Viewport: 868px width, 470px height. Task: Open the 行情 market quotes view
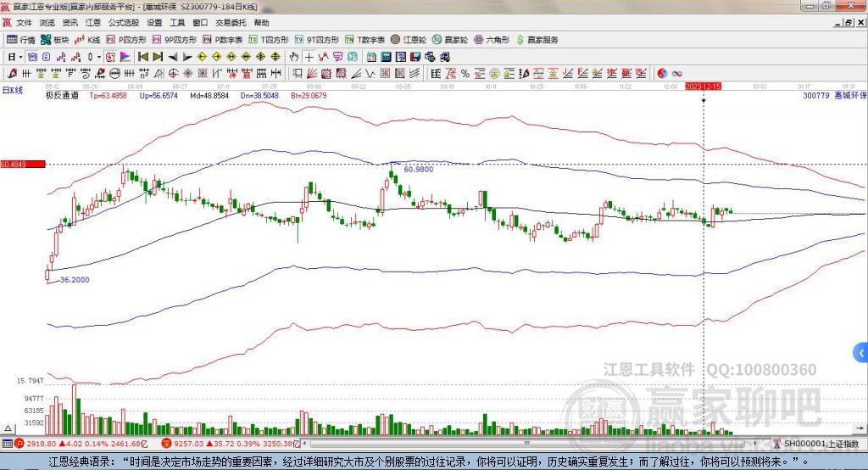[21, 40]
